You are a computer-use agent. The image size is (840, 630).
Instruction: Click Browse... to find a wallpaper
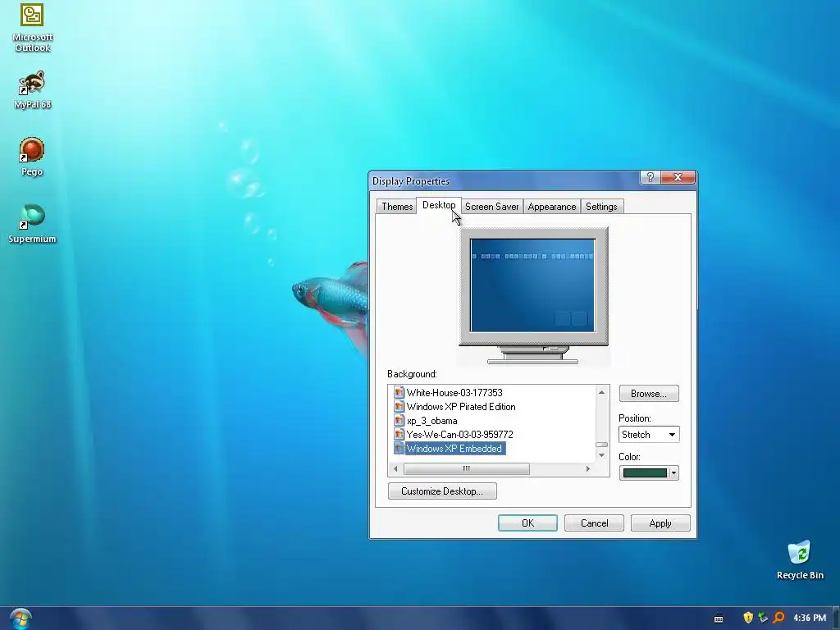pyautogui.click(x=649, y=394)
